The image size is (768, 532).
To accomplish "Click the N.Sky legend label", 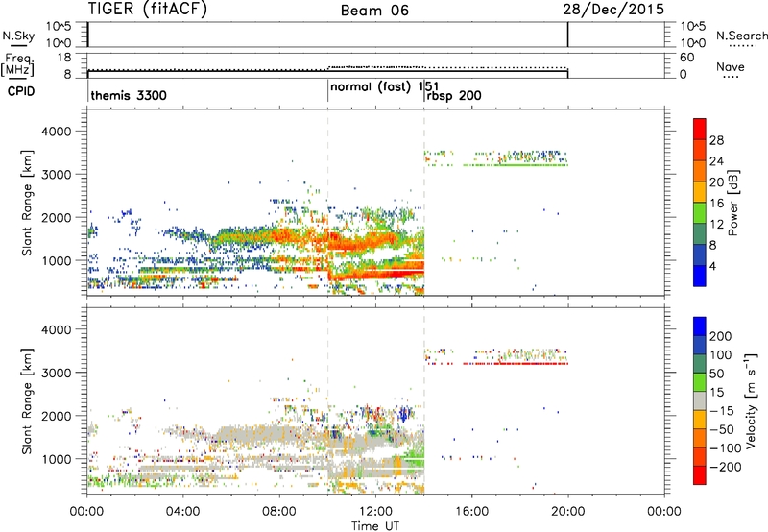I will 18,36.
